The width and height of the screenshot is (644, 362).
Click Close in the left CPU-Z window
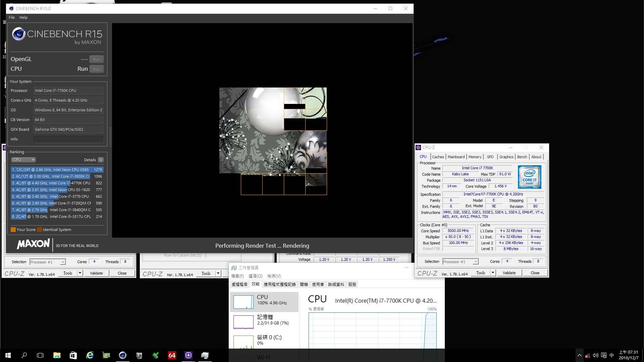click(x=122, y=273)
